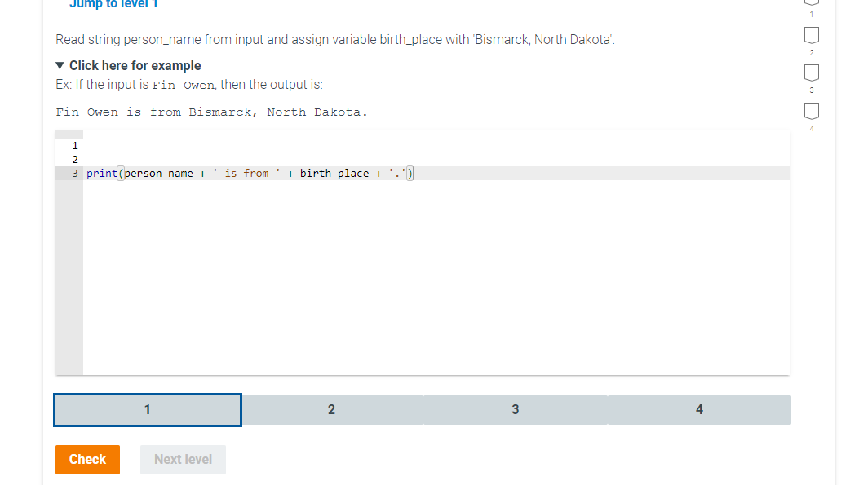Click the print statement on line 3
Screen dimensions: 868x485
pos(102,173)
